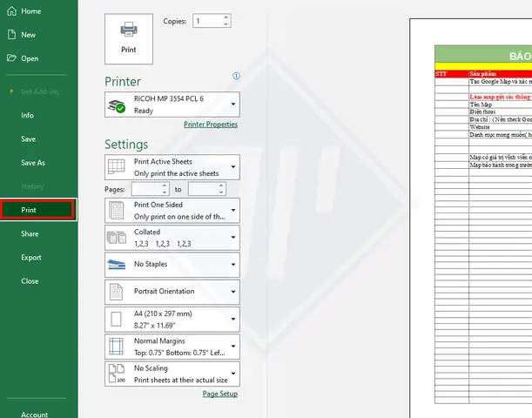Open the Export page

(x=30, y=258)
